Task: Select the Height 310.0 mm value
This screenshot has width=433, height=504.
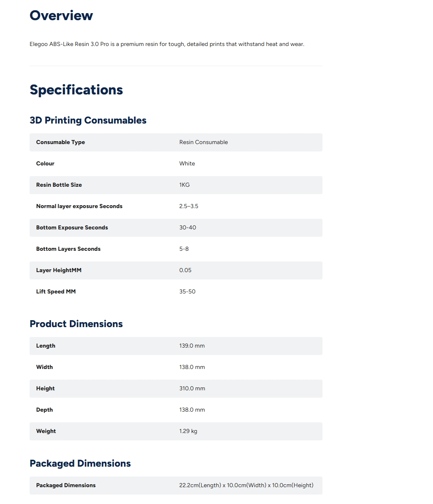Action: click(192, 389)
